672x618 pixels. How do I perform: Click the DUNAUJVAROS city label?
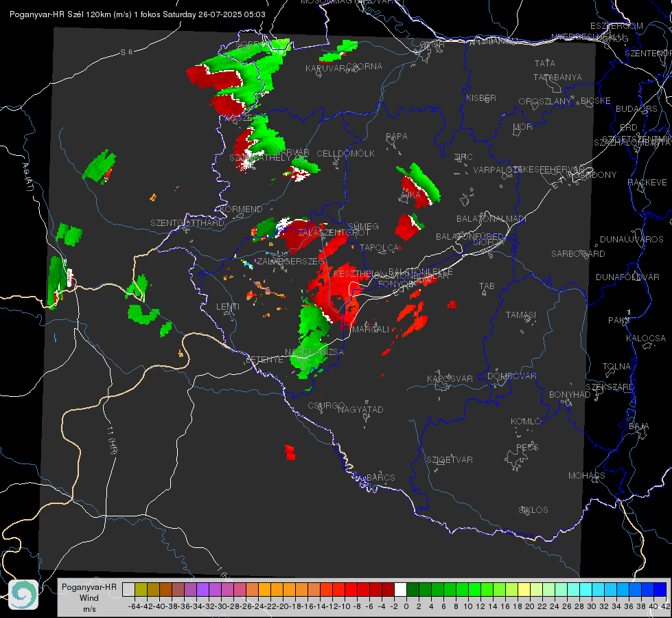point(632,239)
